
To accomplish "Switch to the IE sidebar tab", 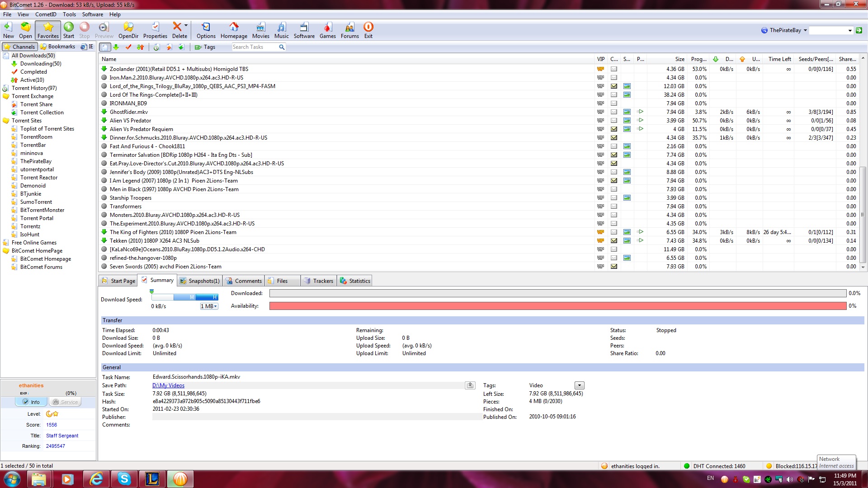I will click(x=87, y=47).
